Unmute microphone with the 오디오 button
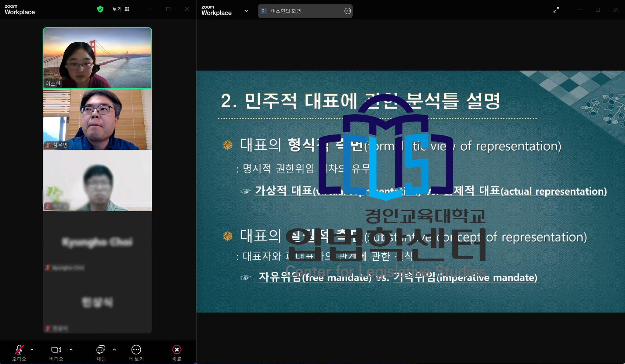This screenshot has width=625, height=364. (19, 353)
